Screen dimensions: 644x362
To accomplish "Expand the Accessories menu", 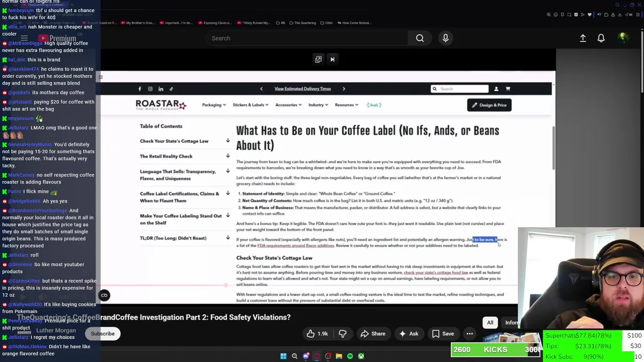I will click(x=288, y=105).
